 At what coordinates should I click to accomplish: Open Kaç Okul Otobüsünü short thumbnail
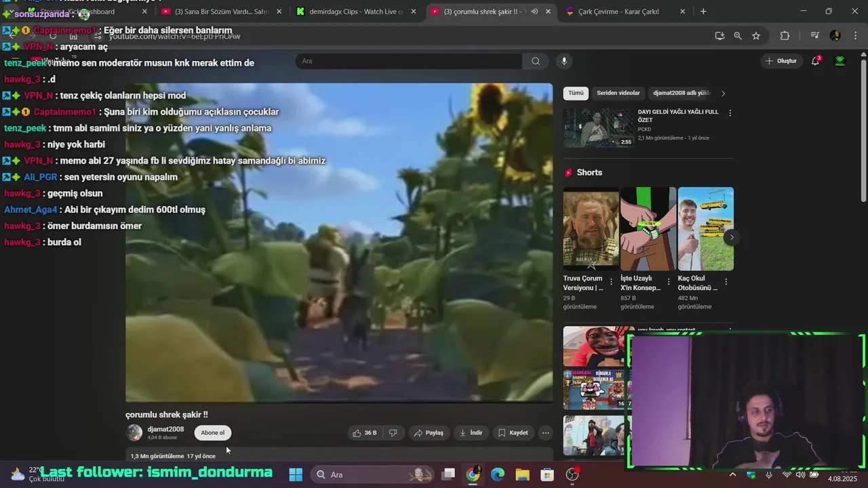point(706,229)
